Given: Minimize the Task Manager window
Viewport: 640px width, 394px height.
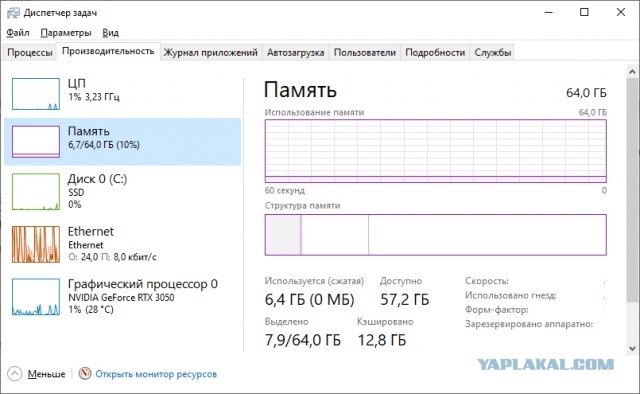Looking at the screenshot, I should tap(548, 13).
